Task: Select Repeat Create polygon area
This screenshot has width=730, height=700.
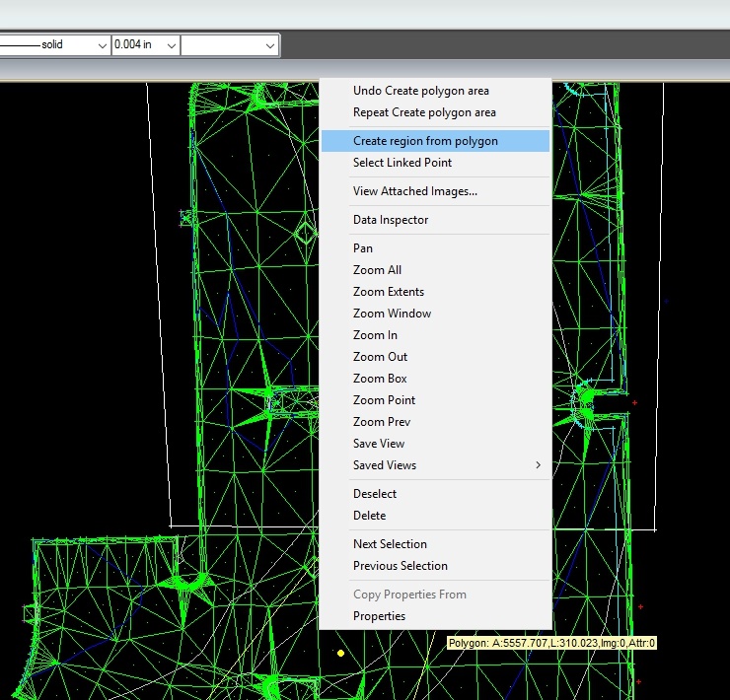Action: (x=424, y=112)
